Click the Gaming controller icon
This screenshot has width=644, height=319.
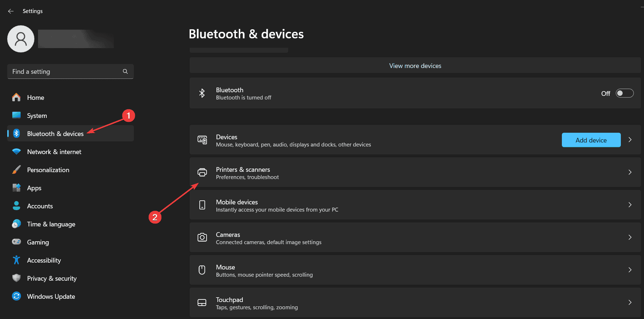coord(16,242)
